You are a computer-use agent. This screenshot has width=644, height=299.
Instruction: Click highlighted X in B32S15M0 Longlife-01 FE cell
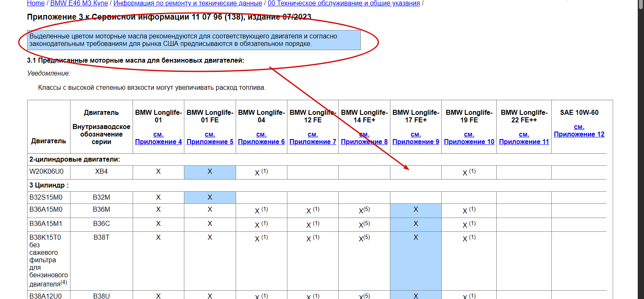click(x=210, y=197)
